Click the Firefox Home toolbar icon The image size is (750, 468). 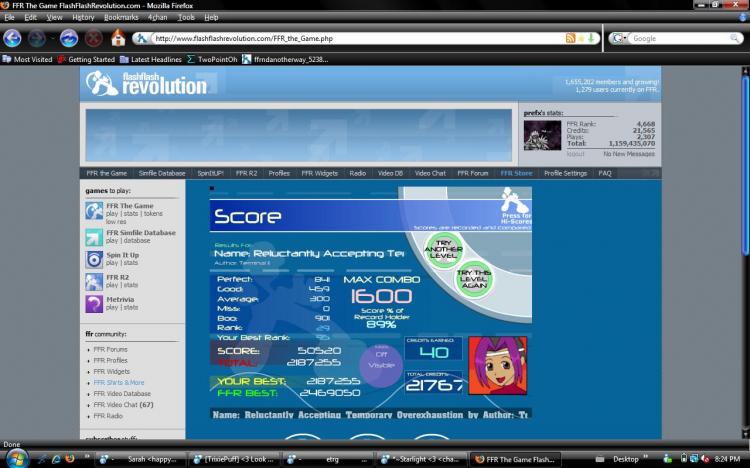click(x=118, y=38)
